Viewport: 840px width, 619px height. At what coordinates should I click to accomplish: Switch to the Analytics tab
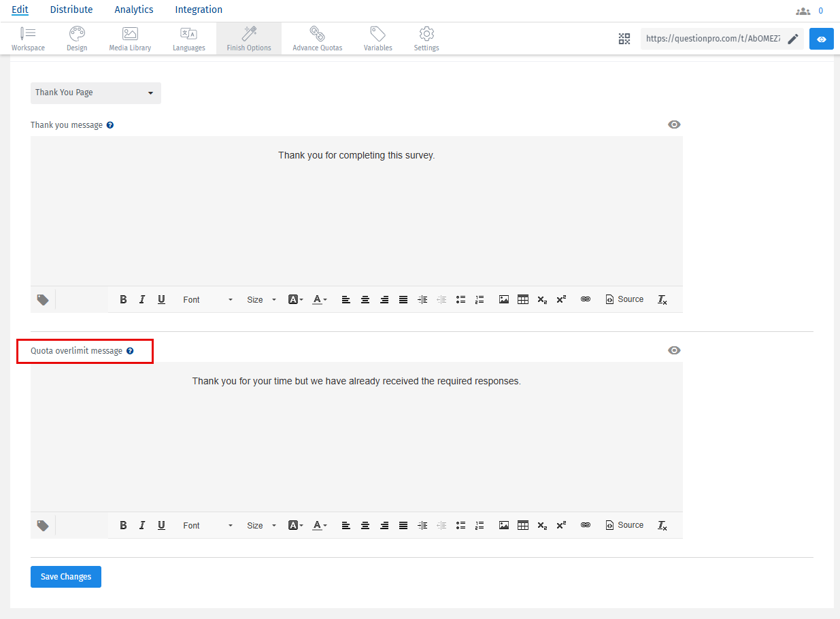point(134,10)
